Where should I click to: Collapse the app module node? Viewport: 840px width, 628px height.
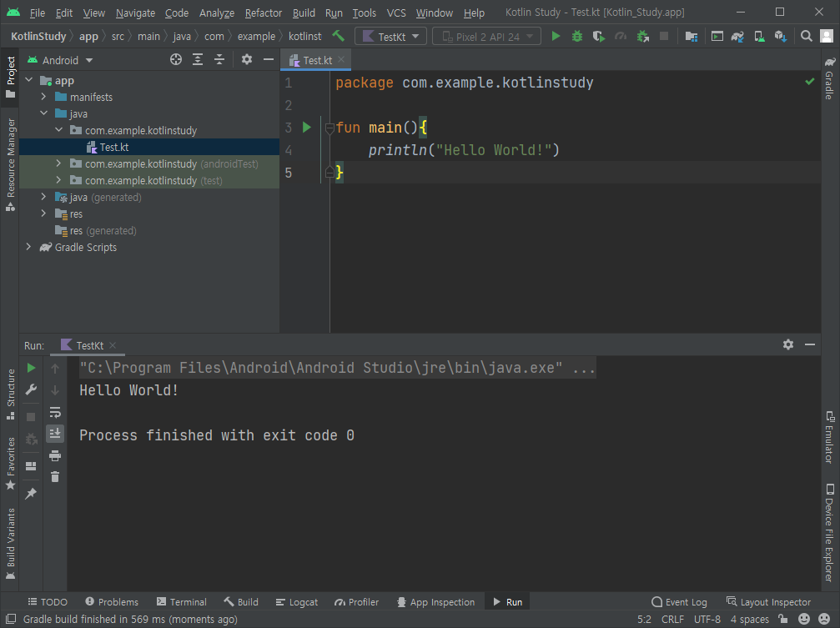[29, 80]
